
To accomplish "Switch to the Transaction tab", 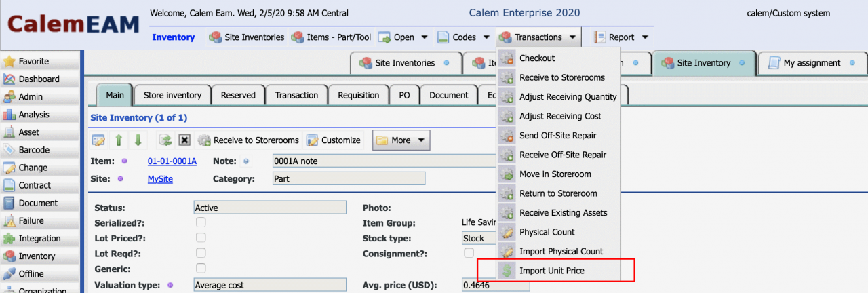I will point(296,95).
